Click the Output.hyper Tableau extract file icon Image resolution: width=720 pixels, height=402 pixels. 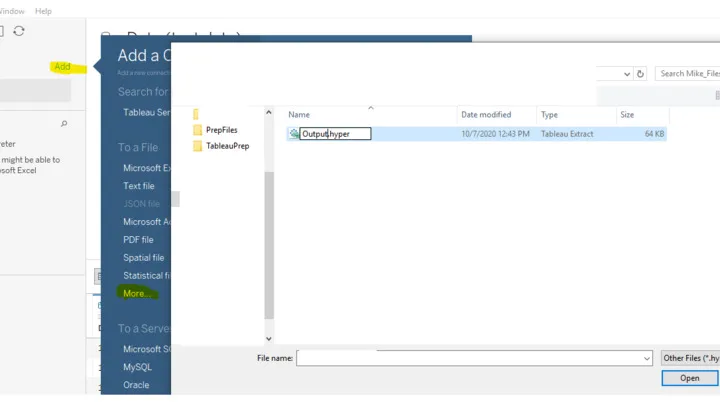(294, 134)
